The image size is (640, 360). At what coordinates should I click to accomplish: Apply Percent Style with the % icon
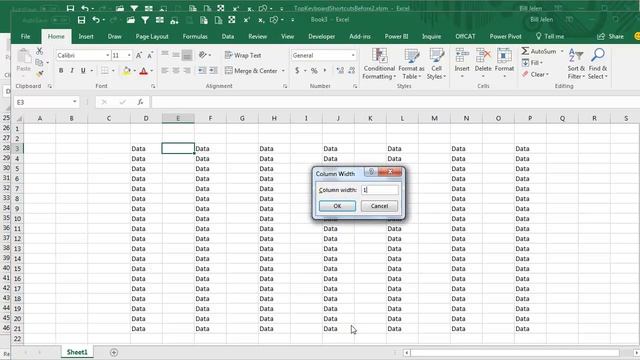(314, 71)
